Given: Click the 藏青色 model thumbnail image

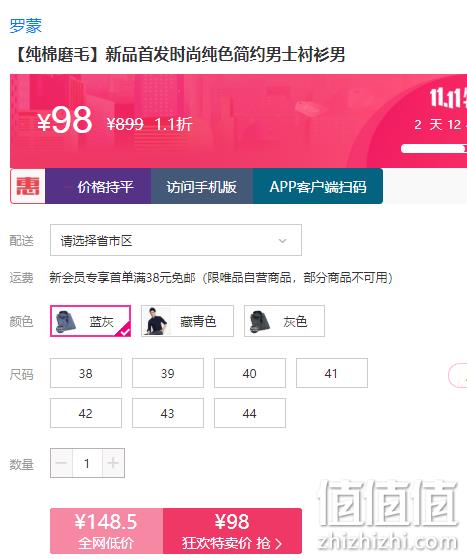Looking at the screenshot, I should (156, 321).
